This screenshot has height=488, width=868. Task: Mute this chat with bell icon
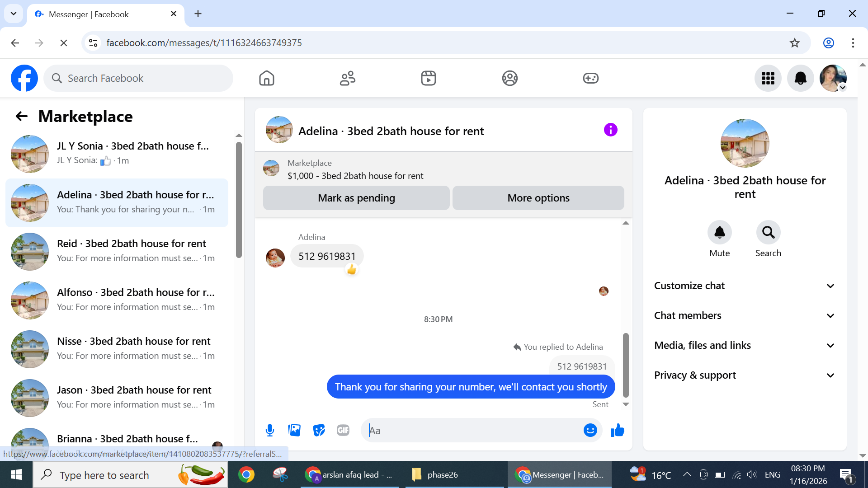click(719, 232)
